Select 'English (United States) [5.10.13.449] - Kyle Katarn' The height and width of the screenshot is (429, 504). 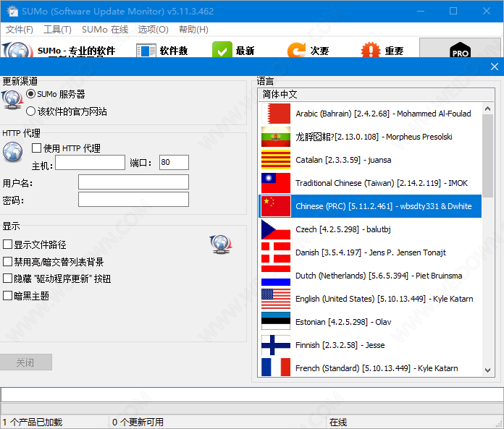point(370,299)
